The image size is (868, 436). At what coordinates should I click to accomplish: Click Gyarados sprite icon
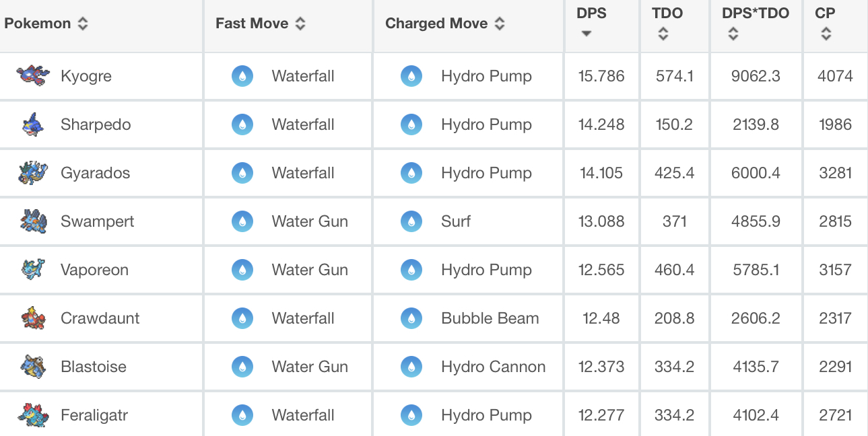(33, 173)
